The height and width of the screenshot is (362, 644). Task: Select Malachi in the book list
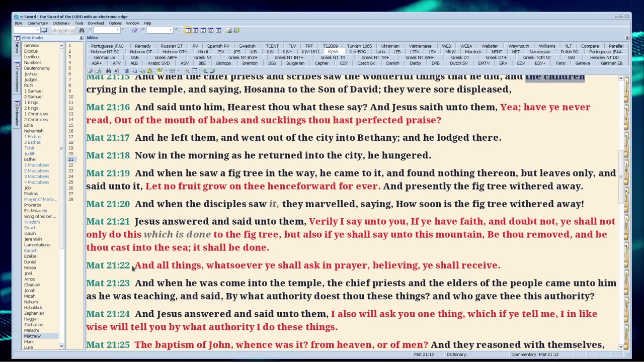[31, 330]
